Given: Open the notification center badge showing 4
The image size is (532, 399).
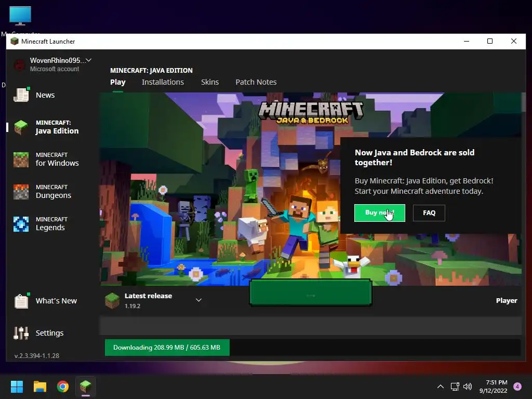Looking at the screenshot, I should 517,387.
